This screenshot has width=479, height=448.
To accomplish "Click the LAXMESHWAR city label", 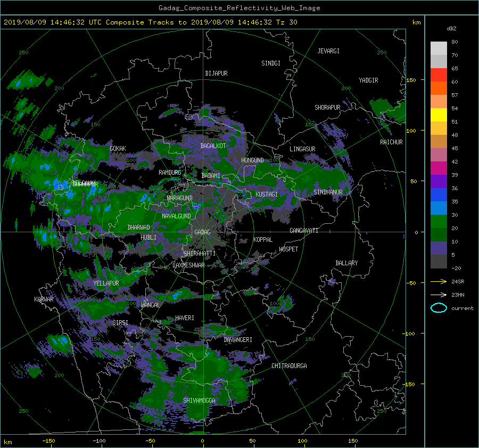I will [188, 265].
